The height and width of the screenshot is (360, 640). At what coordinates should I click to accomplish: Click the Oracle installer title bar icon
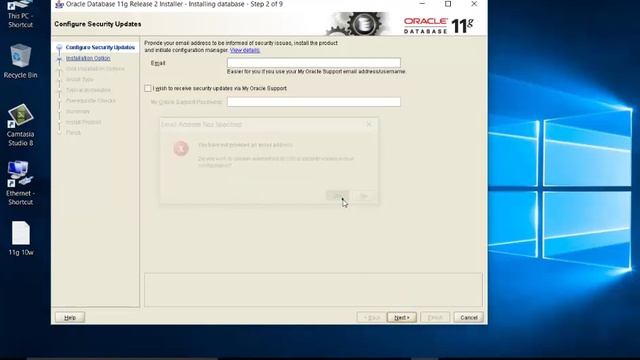coord(59,4)
